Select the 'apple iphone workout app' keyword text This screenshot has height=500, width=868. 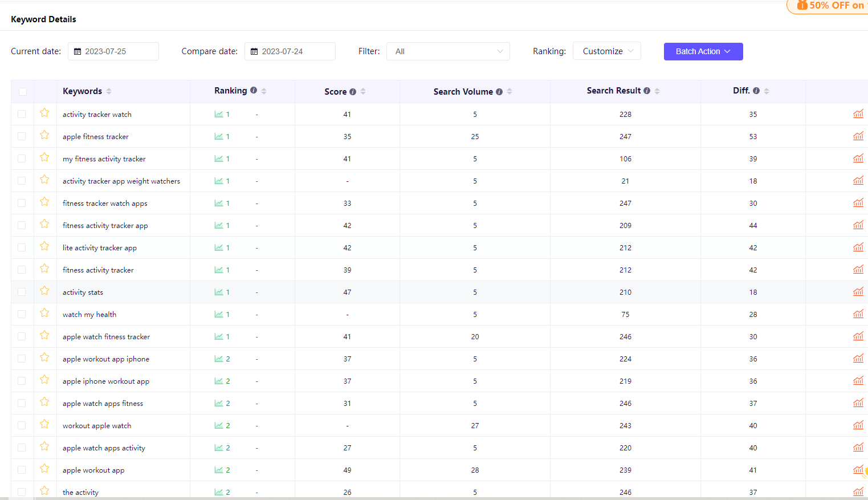(x=106, y=381)
